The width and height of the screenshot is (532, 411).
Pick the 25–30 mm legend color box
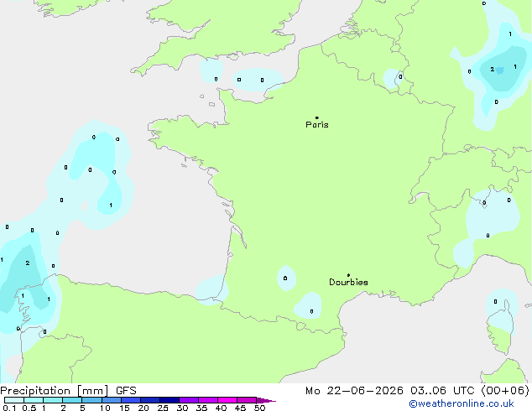[169, 400]
